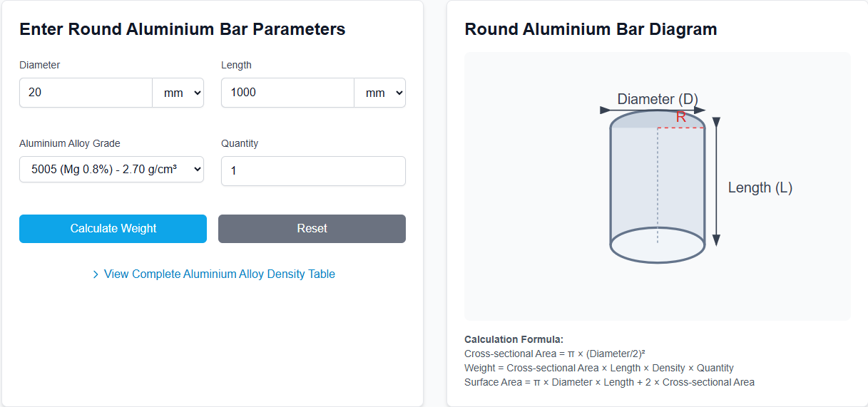Click the Length (L) label in the diagram
The height and width of the screenshot is (407, 868).
[x=760, y=187]
